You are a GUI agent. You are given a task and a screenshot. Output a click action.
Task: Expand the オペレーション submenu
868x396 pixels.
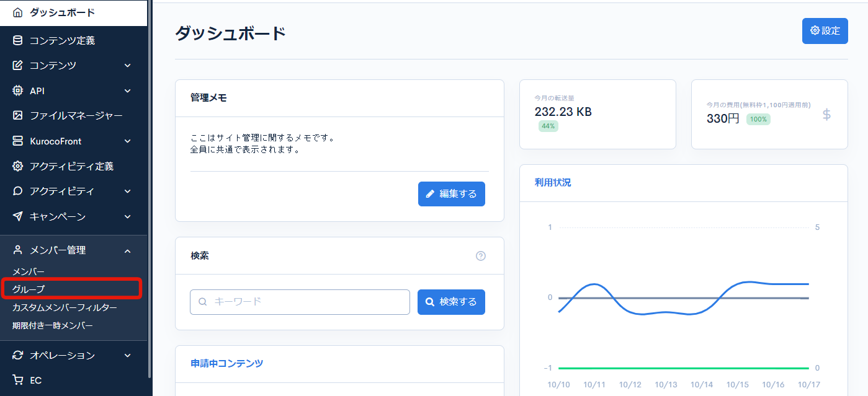pyautogui.click(x=127, y=355)
